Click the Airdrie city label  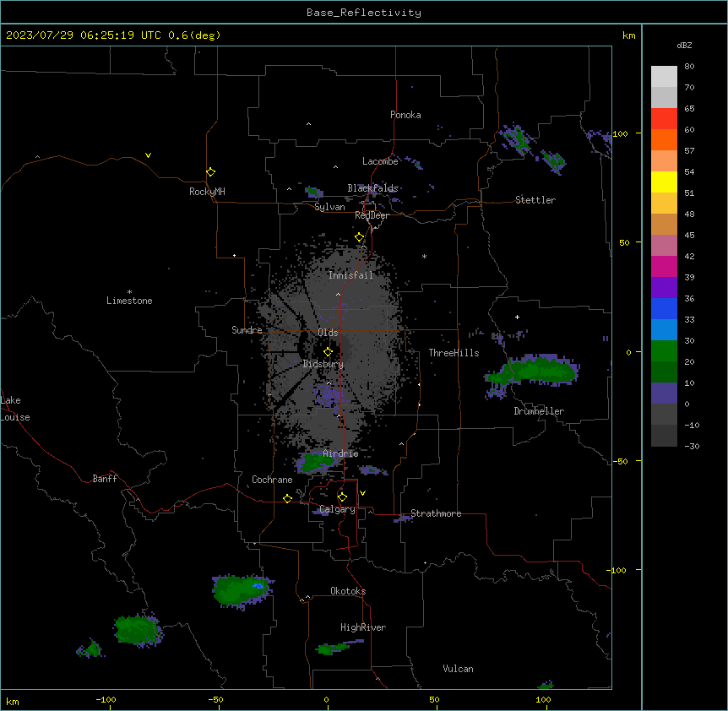341,453
